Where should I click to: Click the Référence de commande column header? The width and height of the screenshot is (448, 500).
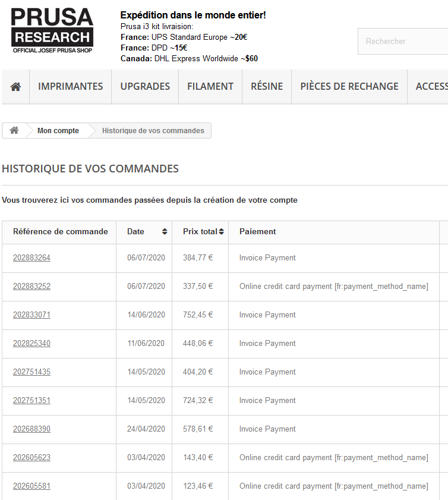[60, 231]
